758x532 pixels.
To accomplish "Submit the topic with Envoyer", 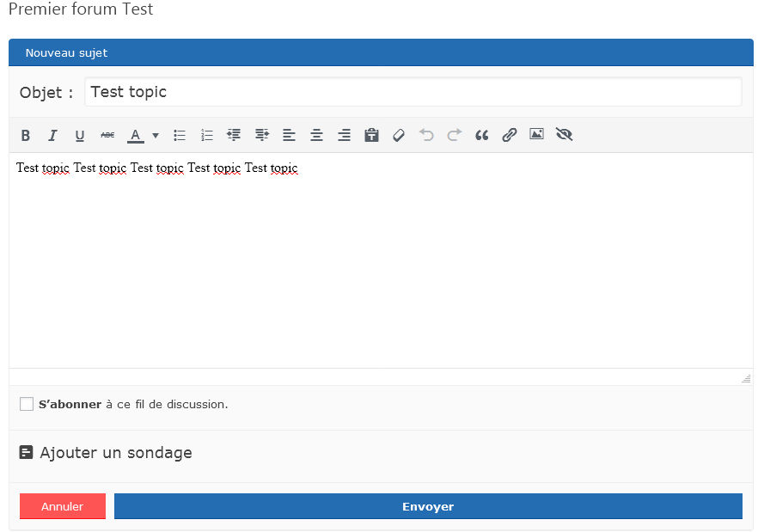I will point(427,506).
